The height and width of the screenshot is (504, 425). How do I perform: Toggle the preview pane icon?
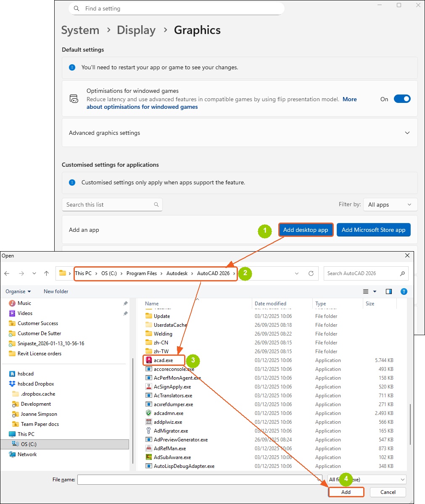389,291
